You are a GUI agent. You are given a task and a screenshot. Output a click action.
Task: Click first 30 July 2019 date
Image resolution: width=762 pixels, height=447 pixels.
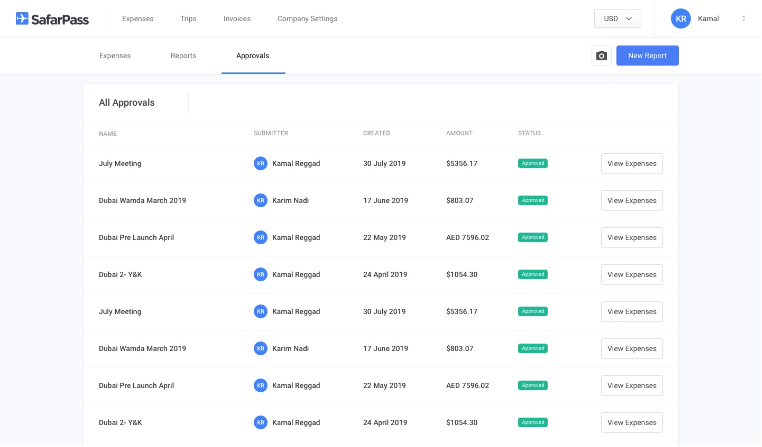point(384,163)
